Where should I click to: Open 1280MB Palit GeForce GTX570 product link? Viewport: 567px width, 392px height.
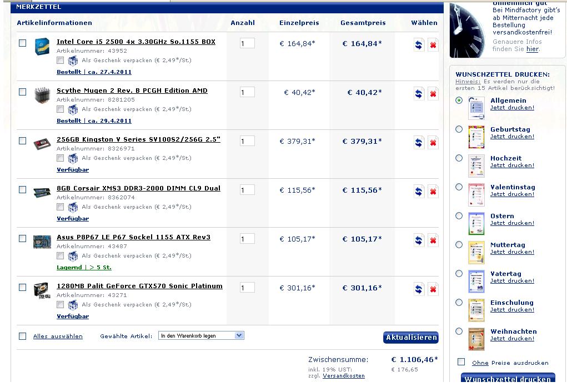point(139,286)
